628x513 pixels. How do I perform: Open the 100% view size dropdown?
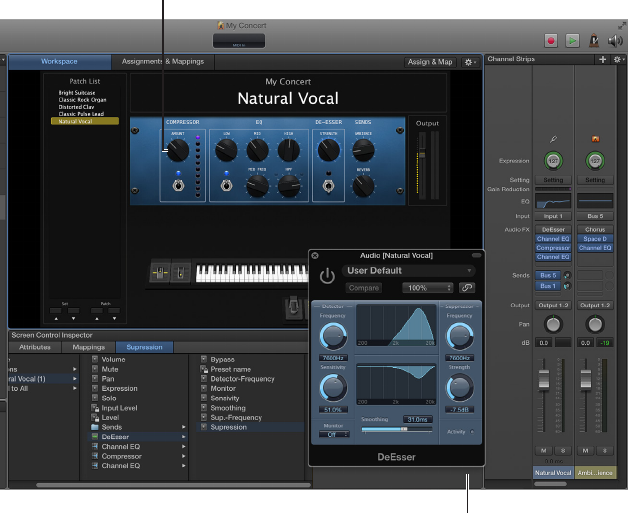click(x=428, y=288)
